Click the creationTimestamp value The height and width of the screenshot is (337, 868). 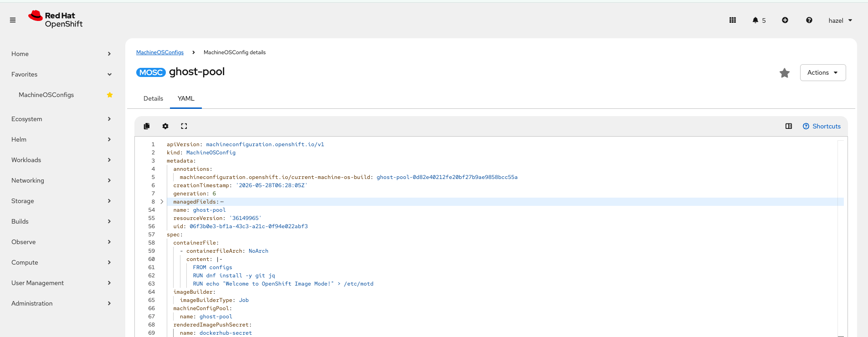[x=272, y=185]
